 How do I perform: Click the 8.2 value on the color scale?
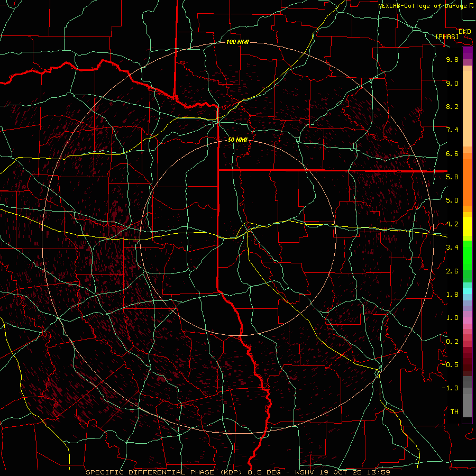(452, 106)
